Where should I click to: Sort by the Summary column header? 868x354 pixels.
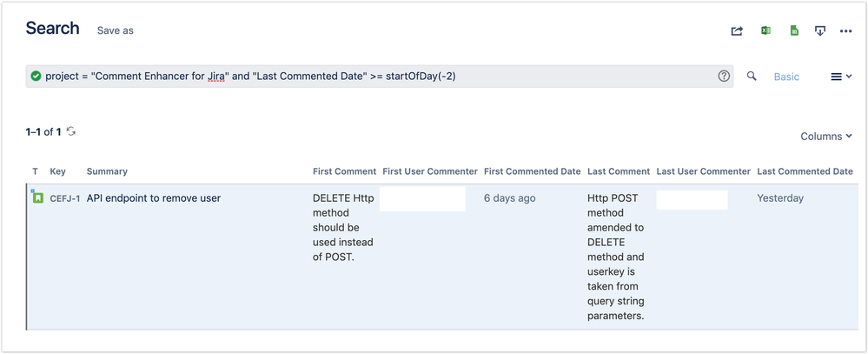coord(107,171)
